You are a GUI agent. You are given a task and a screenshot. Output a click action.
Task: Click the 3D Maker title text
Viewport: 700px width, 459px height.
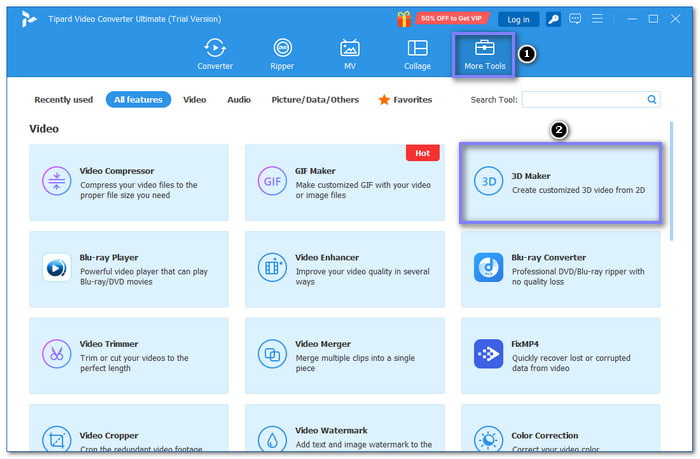(x=531, y=176)
